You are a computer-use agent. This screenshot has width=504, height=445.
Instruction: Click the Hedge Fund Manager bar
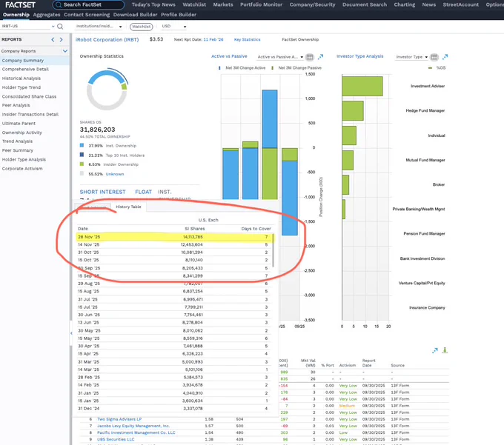tap(353, 111)
